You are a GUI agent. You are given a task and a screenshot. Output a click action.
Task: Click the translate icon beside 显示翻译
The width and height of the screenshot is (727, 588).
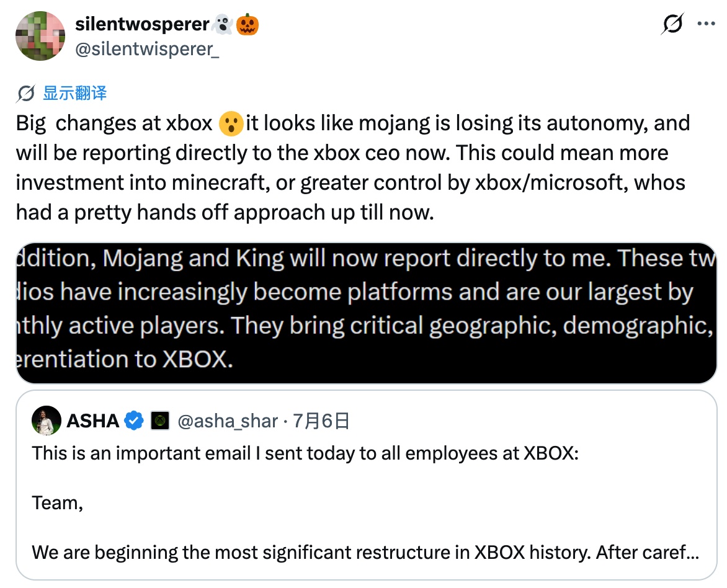click(25, 94)
